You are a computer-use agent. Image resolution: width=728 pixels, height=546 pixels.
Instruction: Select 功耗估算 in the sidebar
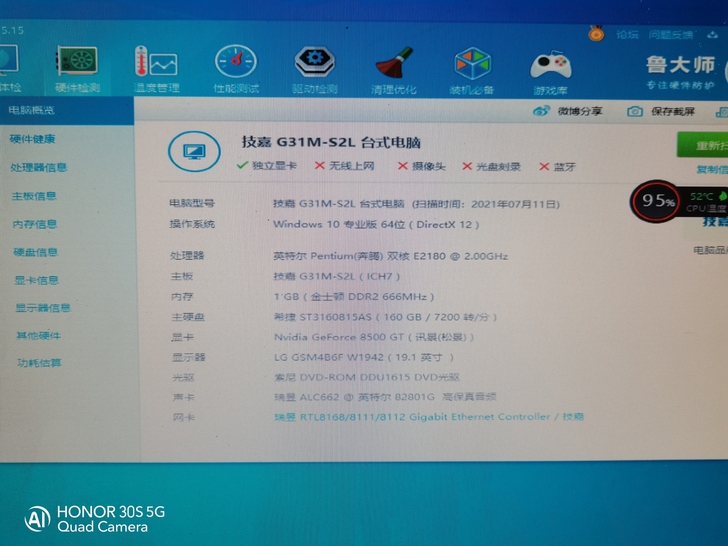tap(39, 363)
